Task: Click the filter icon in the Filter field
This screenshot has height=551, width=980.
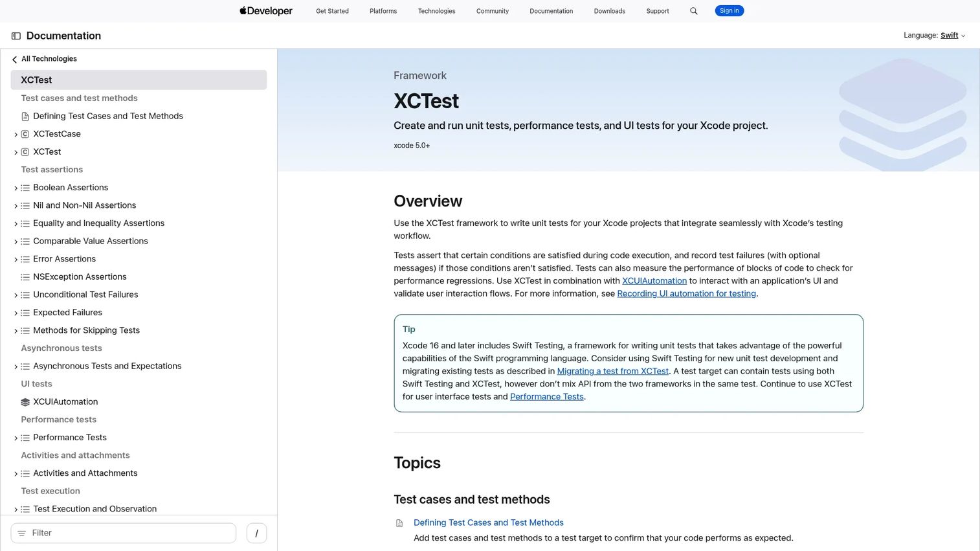Action: (22, 534)
